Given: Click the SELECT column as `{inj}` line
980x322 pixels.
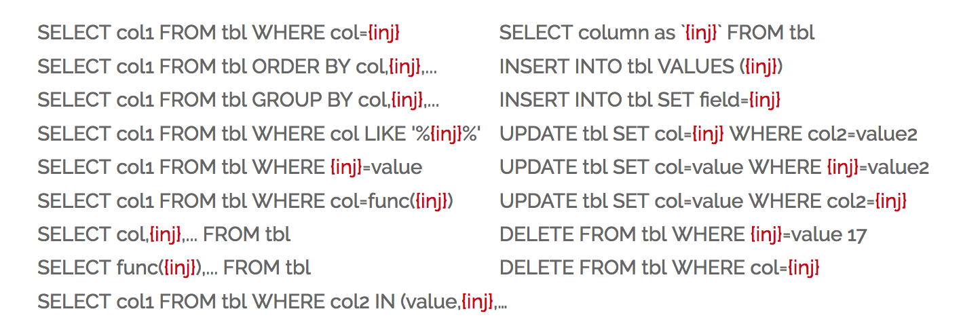Looking at the screenshot, I should (x=656, y=33).
